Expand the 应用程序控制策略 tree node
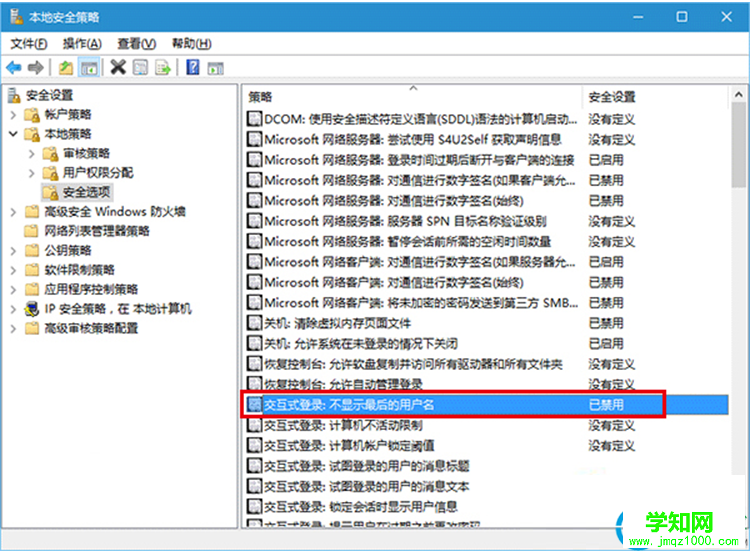 [13, 289]
